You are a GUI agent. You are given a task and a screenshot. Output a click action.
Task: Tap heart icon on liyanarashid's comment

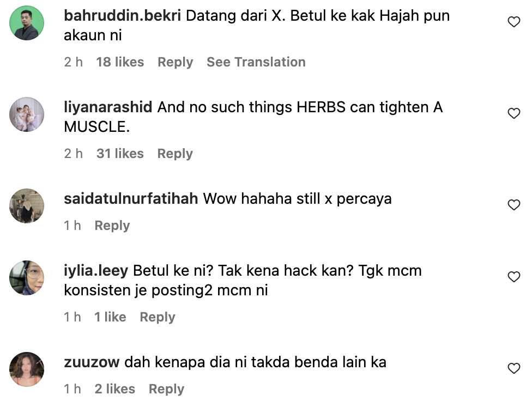tap(513, 113)
